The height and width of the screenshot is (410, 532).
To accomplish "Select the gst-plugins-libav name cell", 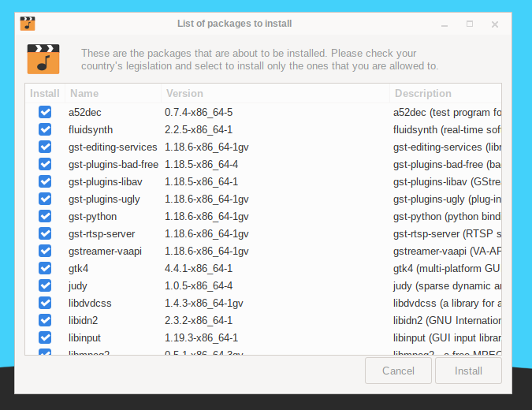I will [x=105, y=182].
